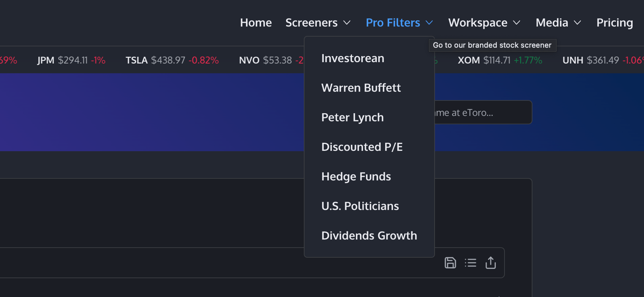This screenshot has height=297, width=644.
Task: Expand the Screeners dropdown menu
Action: [x=318, y=23]
